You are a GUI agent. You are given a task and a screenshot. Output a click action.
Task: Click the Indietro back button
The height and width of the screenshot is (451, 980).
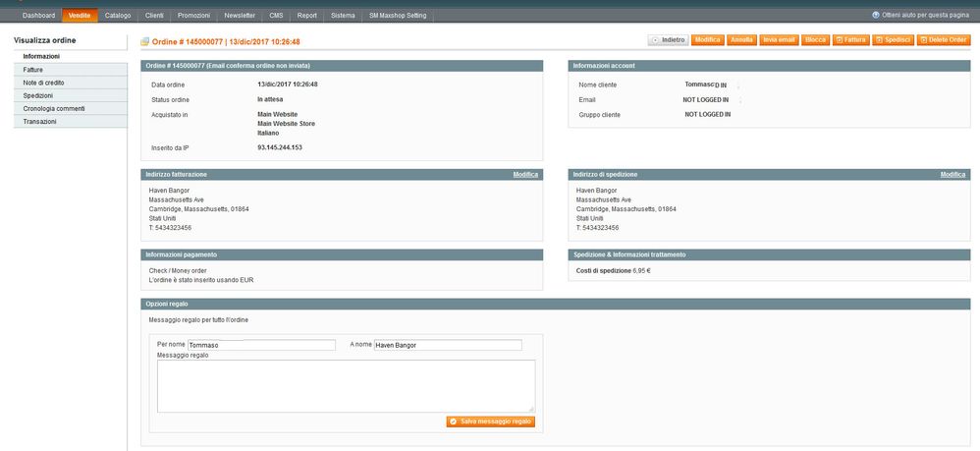point(668,40)
